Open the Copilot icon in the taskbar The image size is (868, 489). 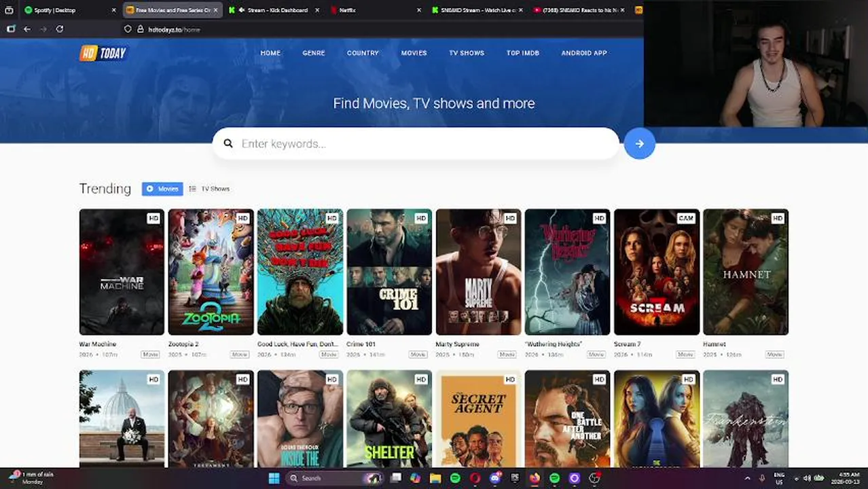(x=416, y=478)
